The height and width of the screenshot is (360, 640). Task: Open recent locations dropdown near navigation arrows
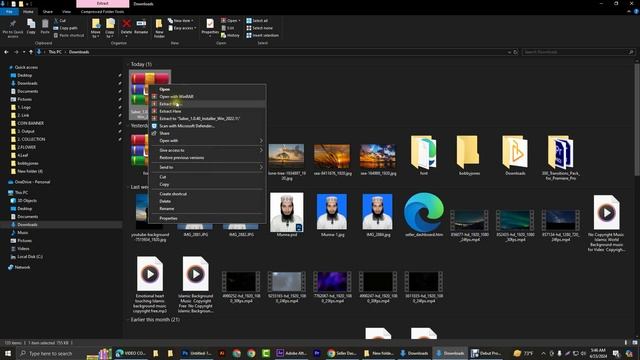tap(24, 52)
